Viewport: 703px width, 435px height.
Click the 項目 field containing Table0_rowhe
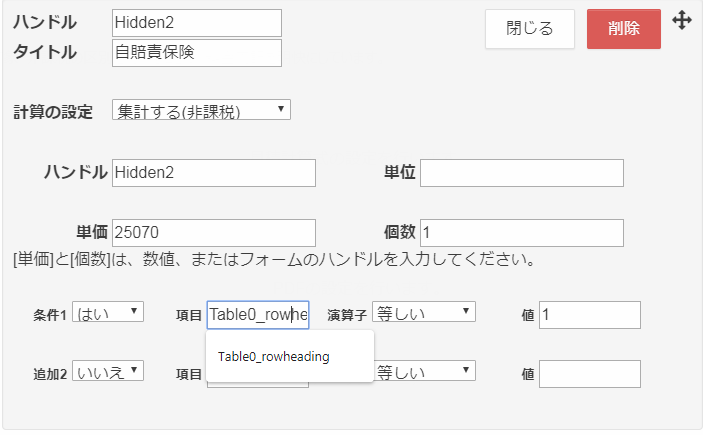[258, 315]
